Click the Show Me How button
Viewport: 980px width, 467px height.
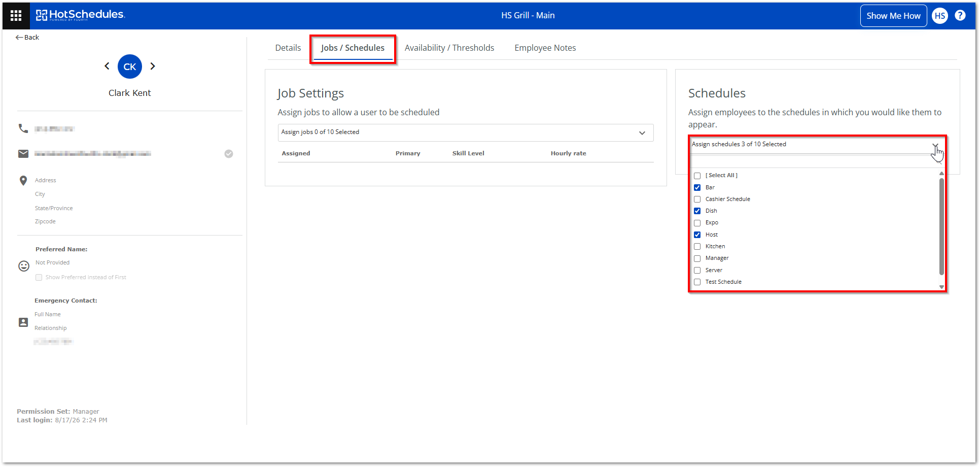893,16
